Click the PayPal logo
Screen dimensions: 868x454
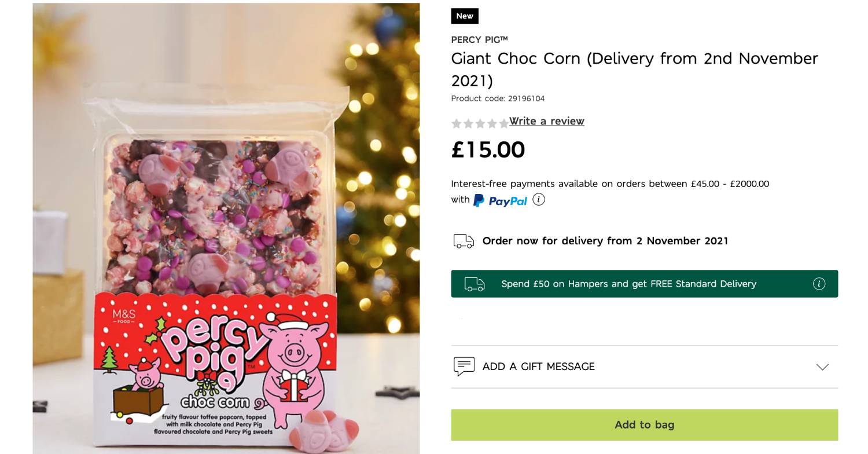(x=501, y=200)
